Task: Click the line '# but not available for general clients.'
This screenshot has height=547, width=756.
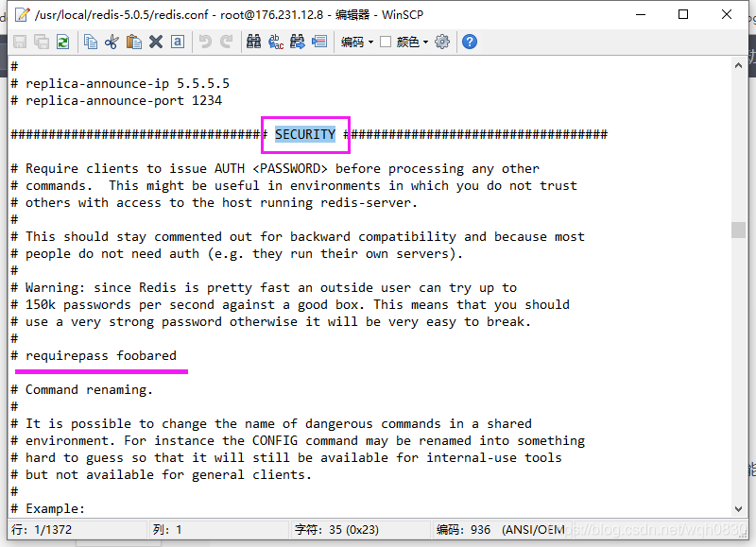Action: (x=162, y=474)
